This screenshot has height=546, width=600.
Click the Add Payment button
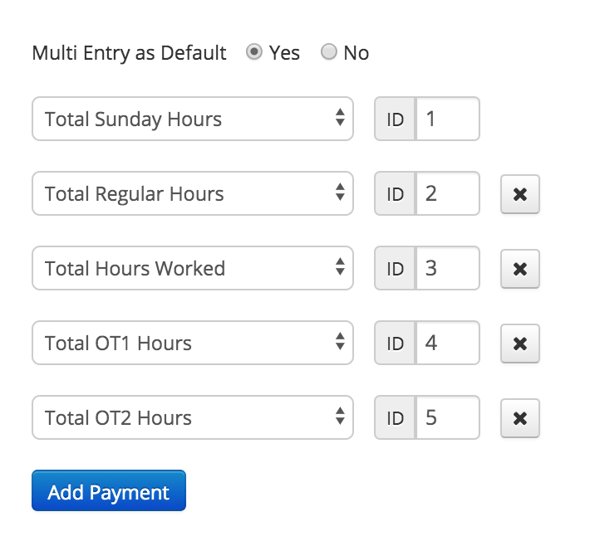(109, 491)
